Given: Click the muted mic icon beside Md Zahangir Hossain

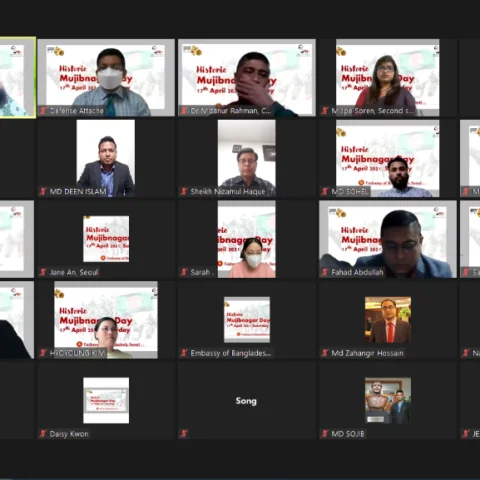Looking at the screenshot, I should [x=325, y=353].
